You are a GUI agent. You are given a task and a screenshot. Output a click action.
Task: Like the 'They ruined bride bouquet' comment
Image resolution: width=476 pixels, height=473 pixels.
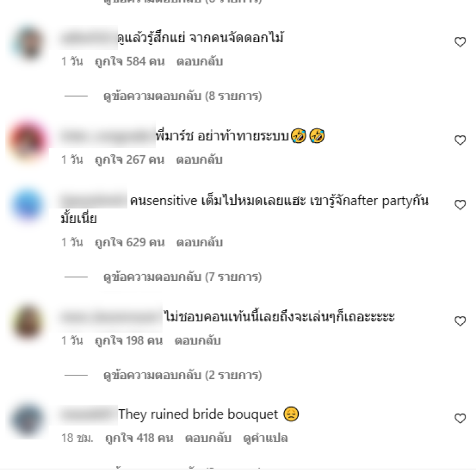[460, 418]
